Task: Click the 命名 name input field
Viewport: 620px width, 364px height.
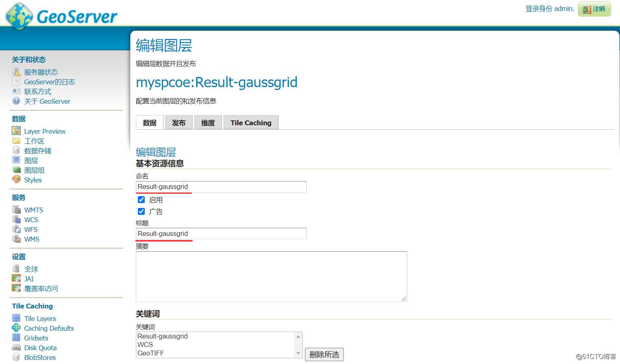Action: tap(221, 186)
